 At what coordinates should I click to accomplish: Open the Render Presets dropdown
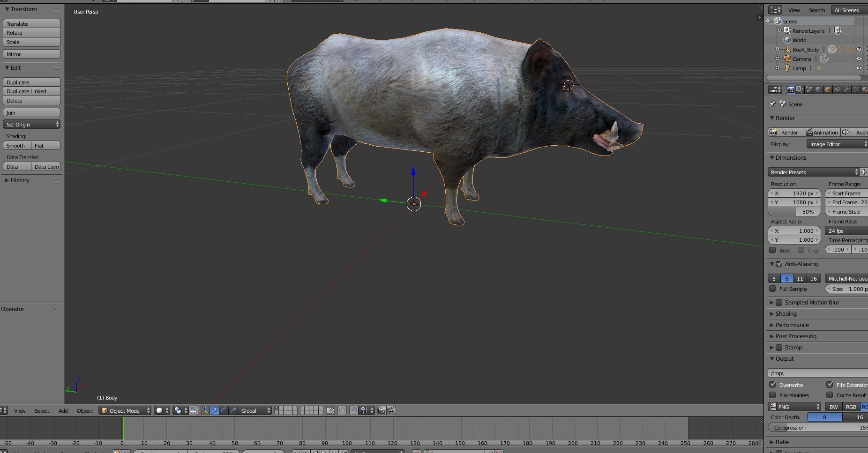813,172
